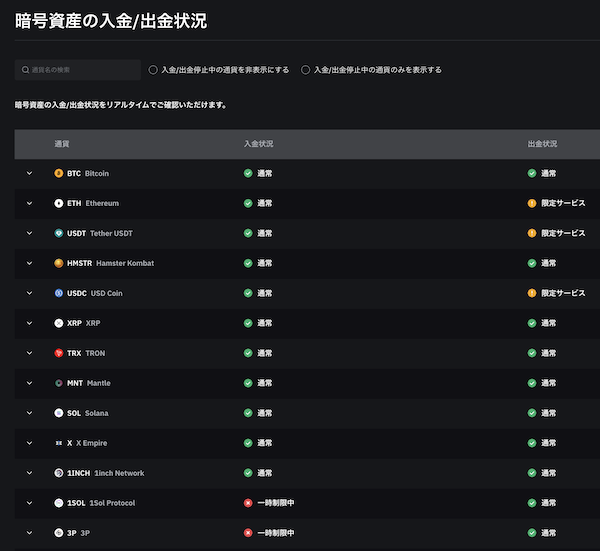Viewport: 600px width, 551px height.
Task: Click TRX deposit 通常 status text
Action: coord(265,353)
